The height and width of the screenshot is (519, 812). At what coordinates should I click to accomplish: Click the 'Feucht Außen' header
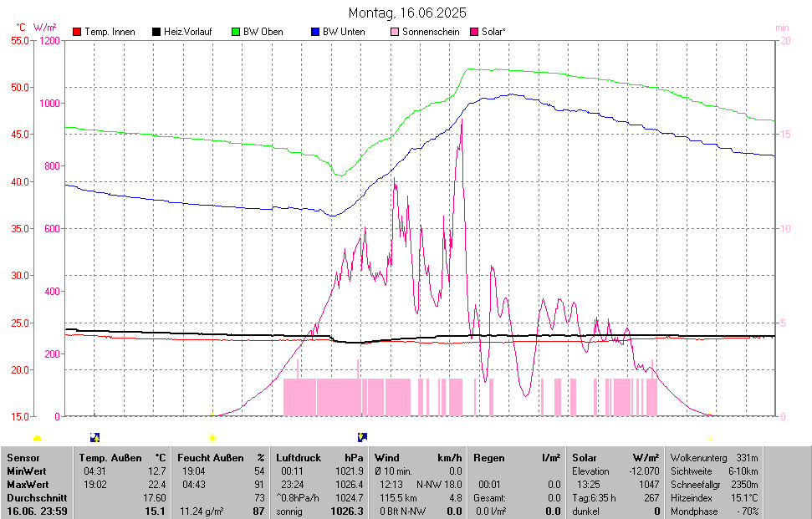click(x=211, y=458)
